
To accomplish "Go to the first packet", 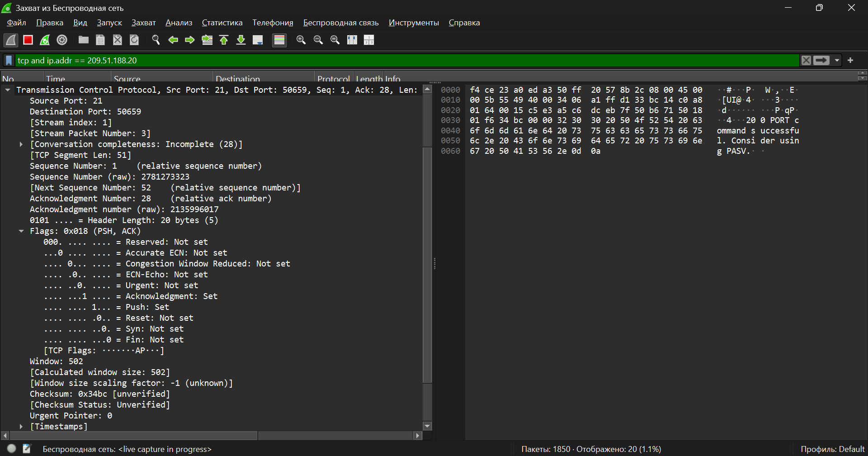I will 224,40.
